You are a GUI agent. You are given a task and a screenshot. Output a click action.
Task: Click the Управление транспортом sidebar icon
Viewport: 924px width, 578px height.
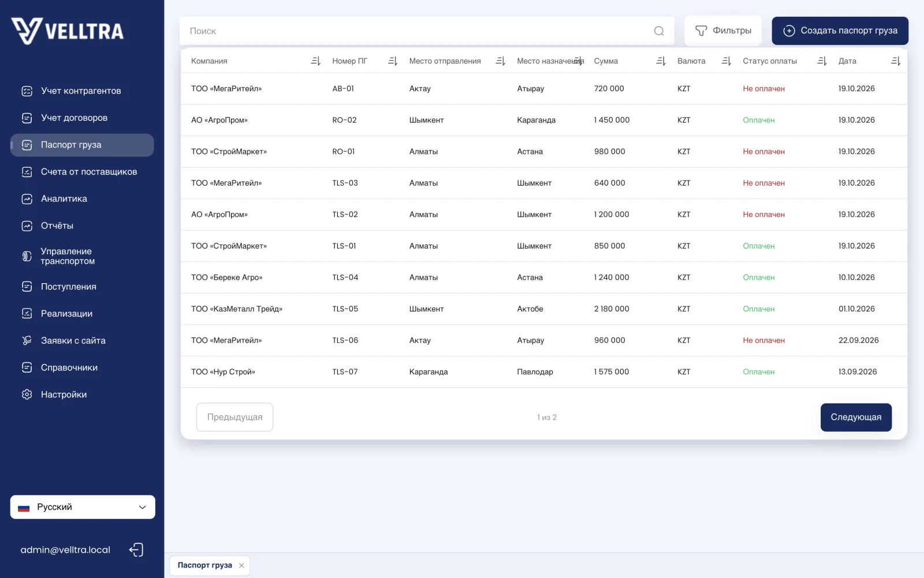coord(27,256)
